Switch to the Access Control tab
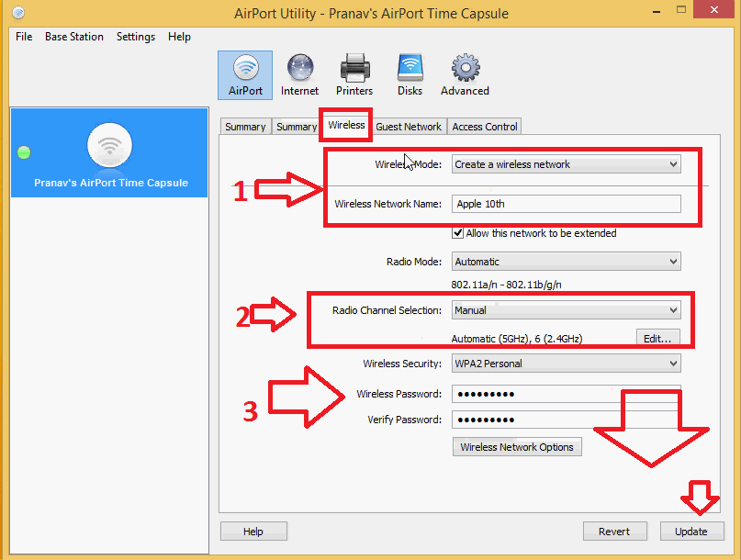The height and width of the screenshot is (560, 741). 485,127
